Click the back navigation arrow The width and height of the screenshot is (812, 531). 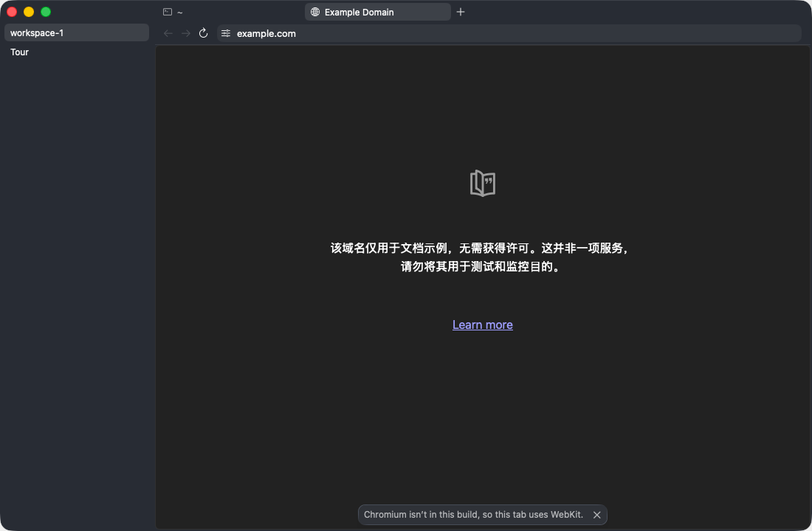[168, 33]
